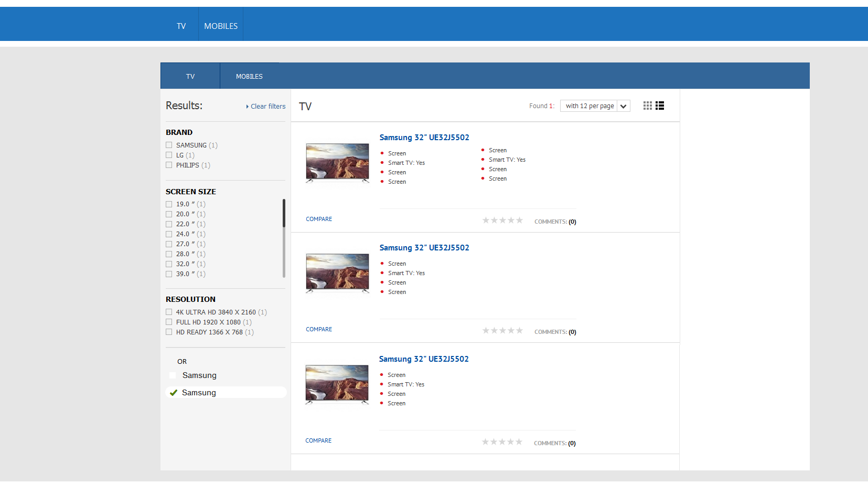Click the screen size list scrollbar
868x483 pixels.
coord(284,238)
